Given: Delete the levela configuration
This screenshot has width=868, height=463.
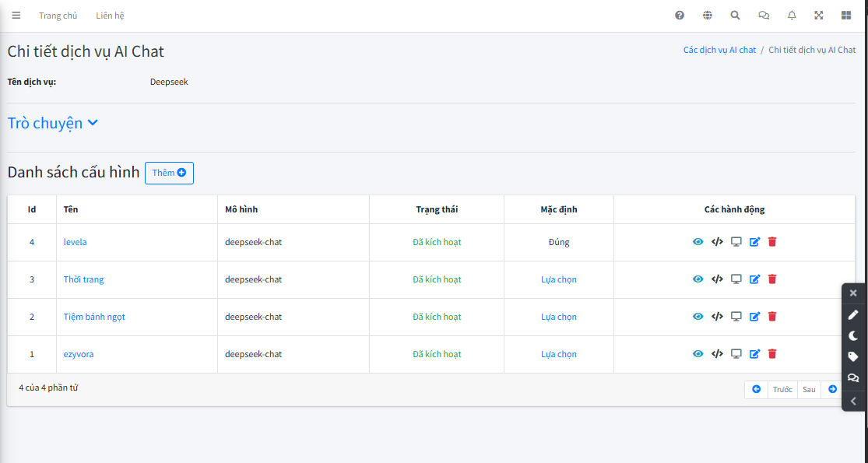Looking at the screenshot, I should pos(773,242).
